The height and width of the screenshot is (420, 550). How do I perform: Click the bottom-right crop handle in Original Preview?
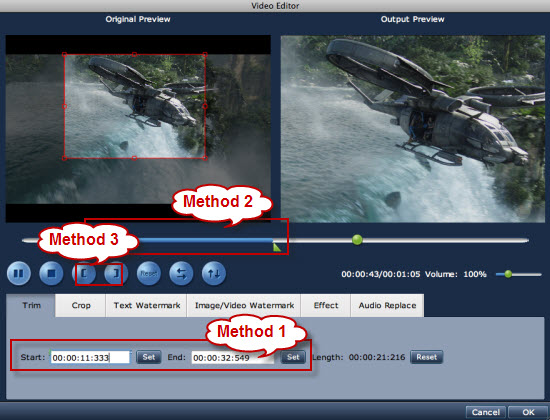tap(205, 158)
